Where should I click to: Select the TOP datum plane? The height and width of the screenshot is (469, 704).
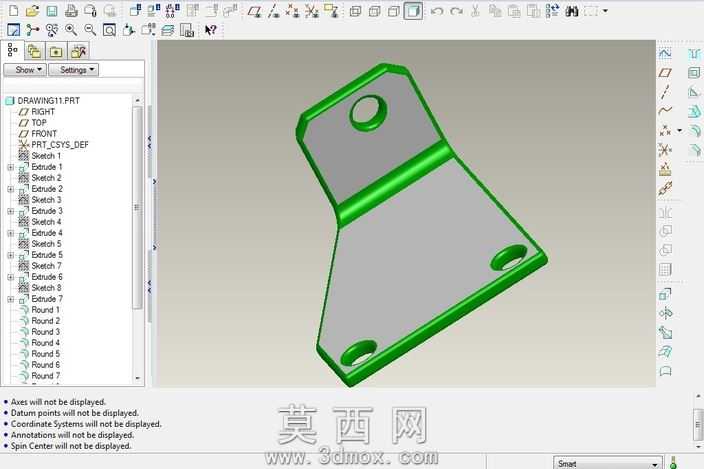33,123
